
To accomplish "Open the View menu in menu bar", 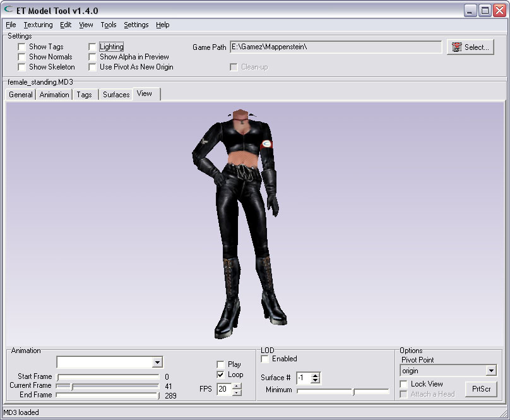I will (86, 25).
